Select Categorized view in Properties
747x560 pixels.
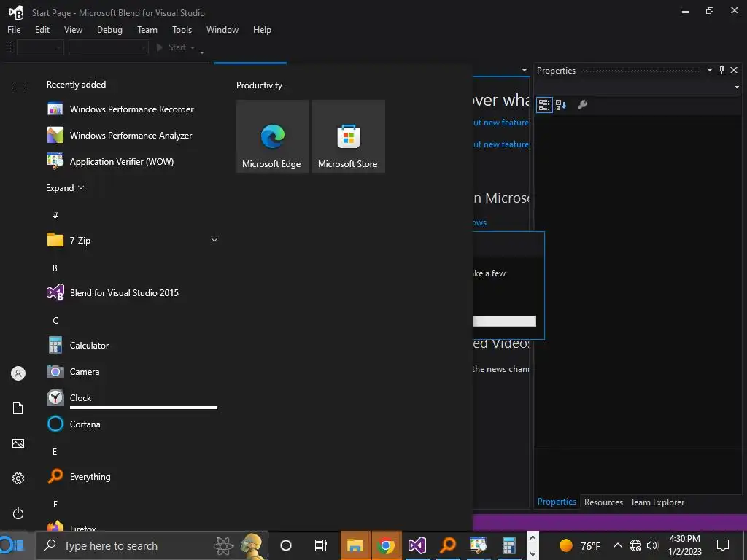click(544, 105)
